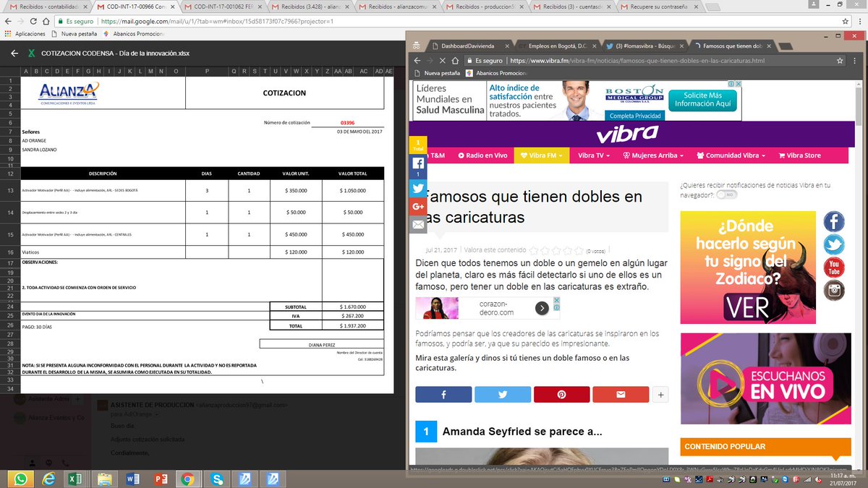Click the Vibra logo header
The image size is (868, 488).
(628, 134)
